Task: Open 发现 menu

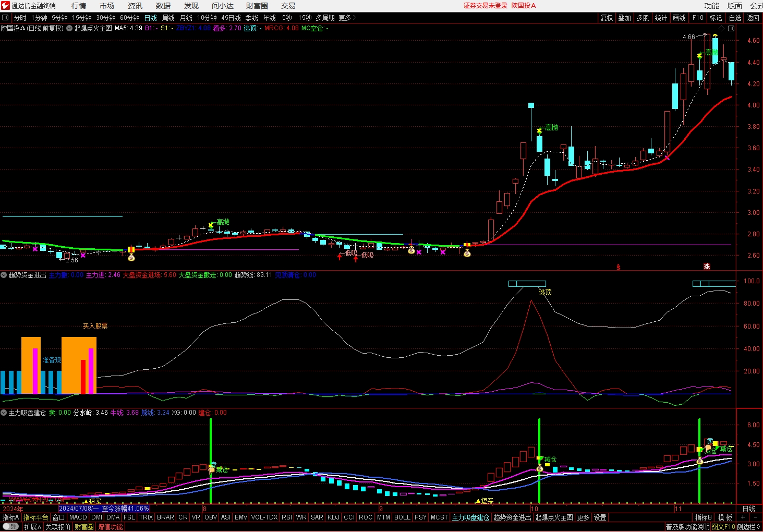Action: [x=191, y=6]
